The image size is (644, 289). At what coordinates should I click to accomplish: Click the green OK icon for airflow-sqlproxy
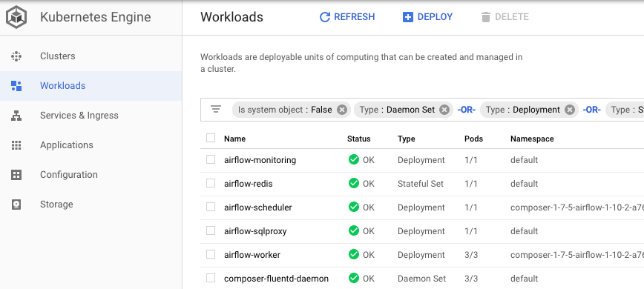354,230
